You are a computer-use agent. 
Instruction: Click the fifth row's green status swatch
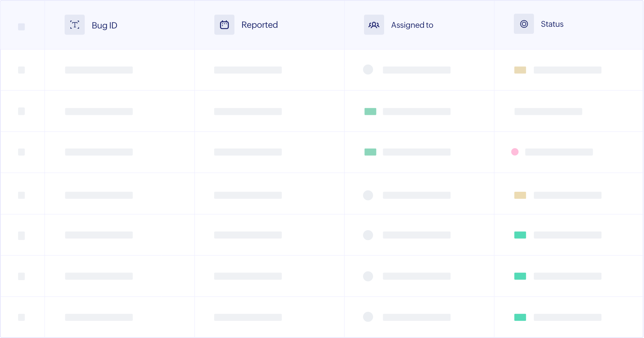tap(520, 235)
